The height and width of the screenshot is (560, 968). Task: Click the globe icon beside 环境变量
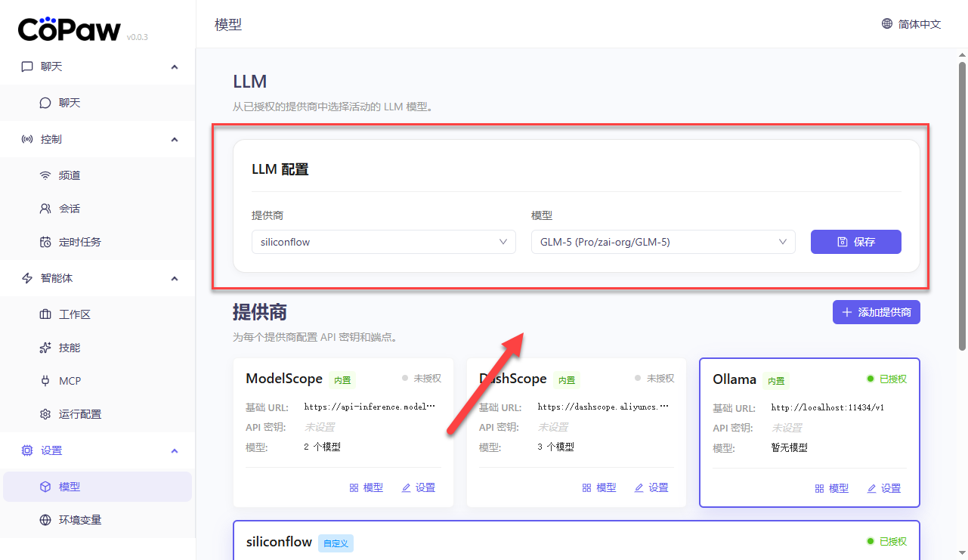[45, 520]
